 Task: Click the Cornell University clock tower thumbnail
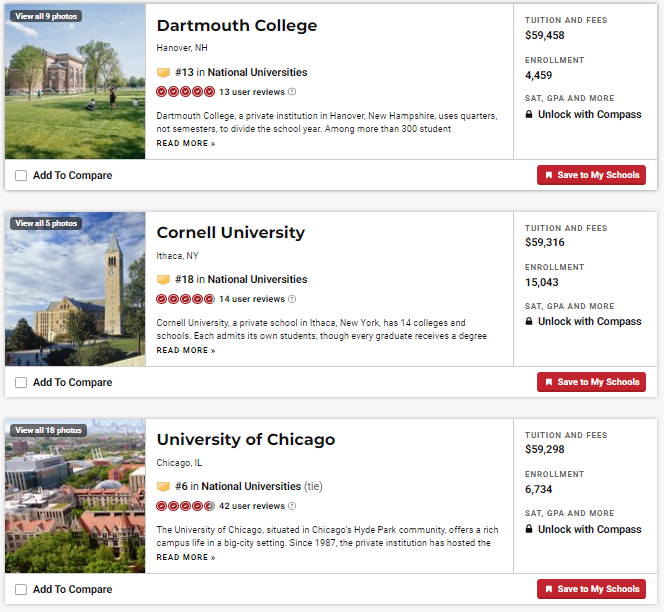(75, 289)
